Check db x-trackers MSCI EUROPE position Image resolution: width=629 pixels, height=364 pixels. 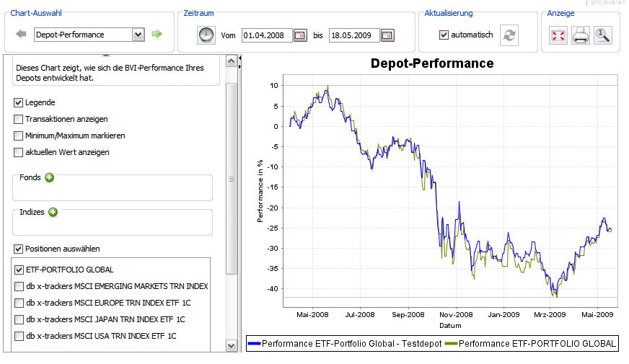[x=19, y=303]
